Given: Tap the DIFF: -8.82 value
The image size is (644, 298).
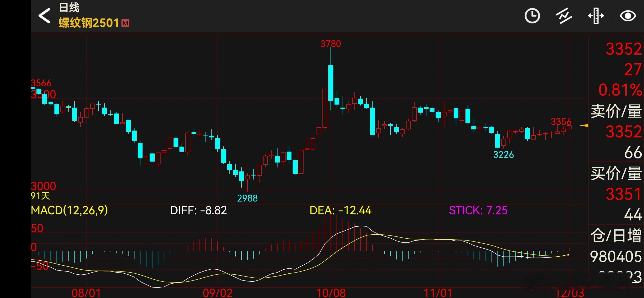Looking at the screenshot, I should (198, 210).
